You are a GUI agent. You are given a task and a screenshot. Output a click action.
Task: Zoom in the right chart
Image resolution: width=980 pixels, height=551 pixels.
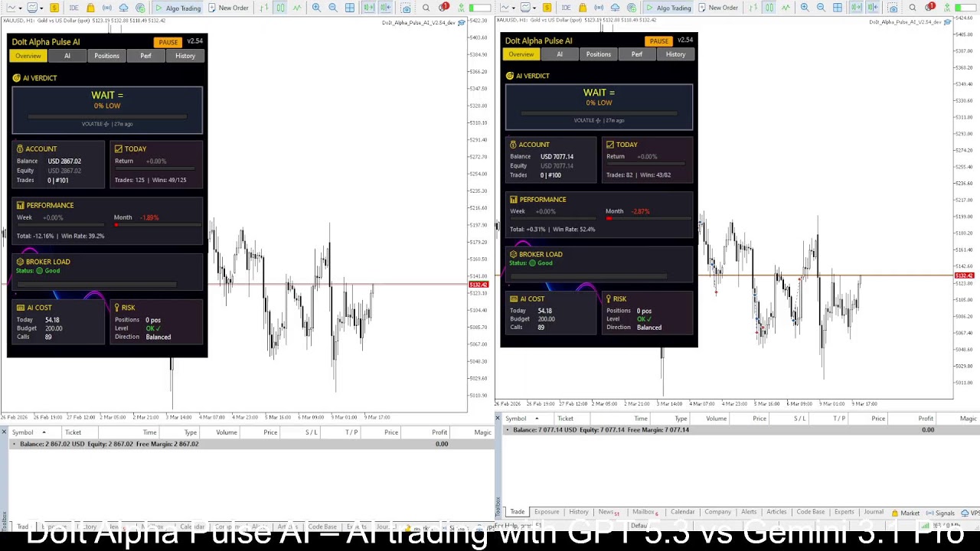click(805, 8)
